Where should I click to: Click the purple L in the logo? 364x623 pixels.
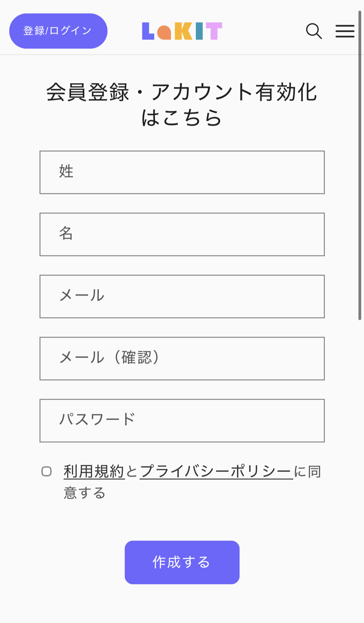coord(148,31)
